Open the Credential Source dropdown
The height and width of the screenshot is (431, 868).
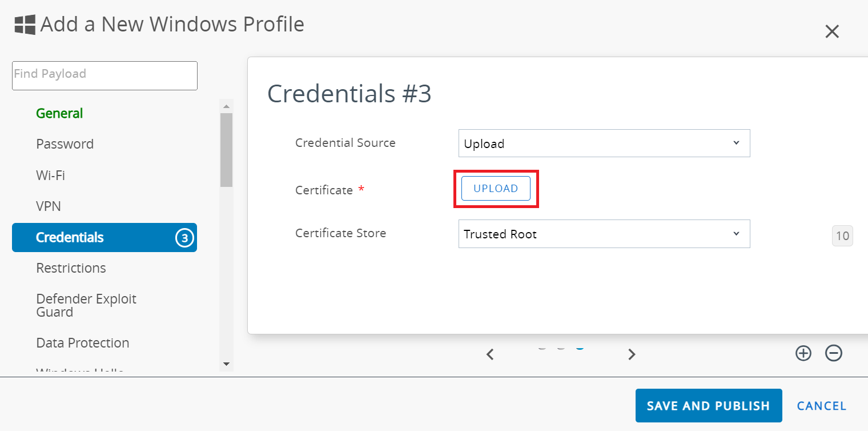(x=604, y=143)
